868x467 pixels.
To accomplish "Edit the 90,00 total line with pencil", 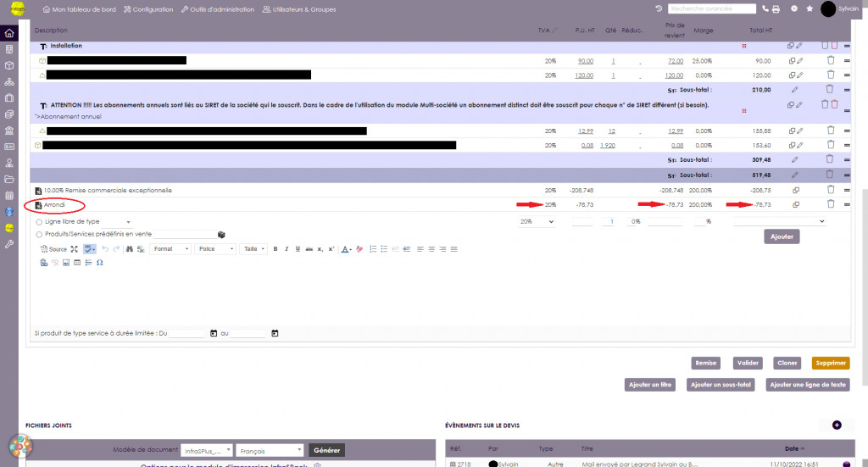I will point(799,61).
